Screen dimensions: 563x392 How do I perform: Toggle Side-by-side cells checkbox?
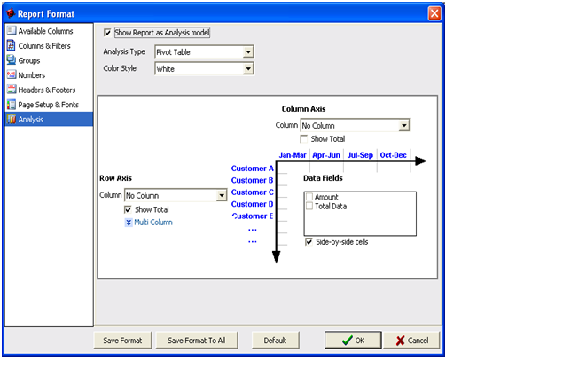pos(309,241)
